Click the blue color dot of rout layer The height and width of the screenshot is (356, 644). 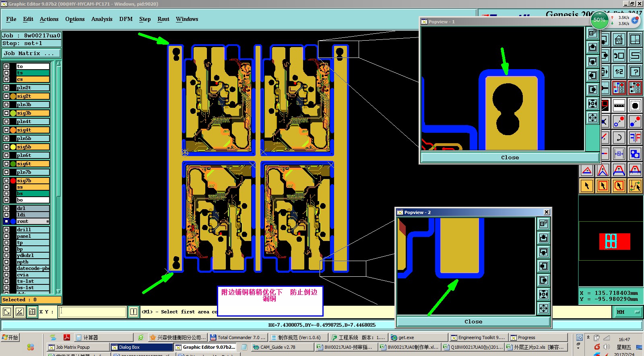[x=13, y=221]
